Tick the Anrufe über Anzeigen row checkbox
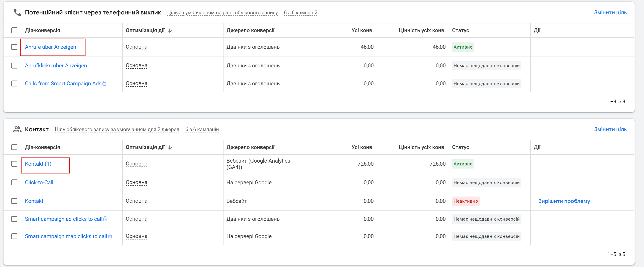Image resolution: width=644 pixels, height=267 pixels. 14,47
